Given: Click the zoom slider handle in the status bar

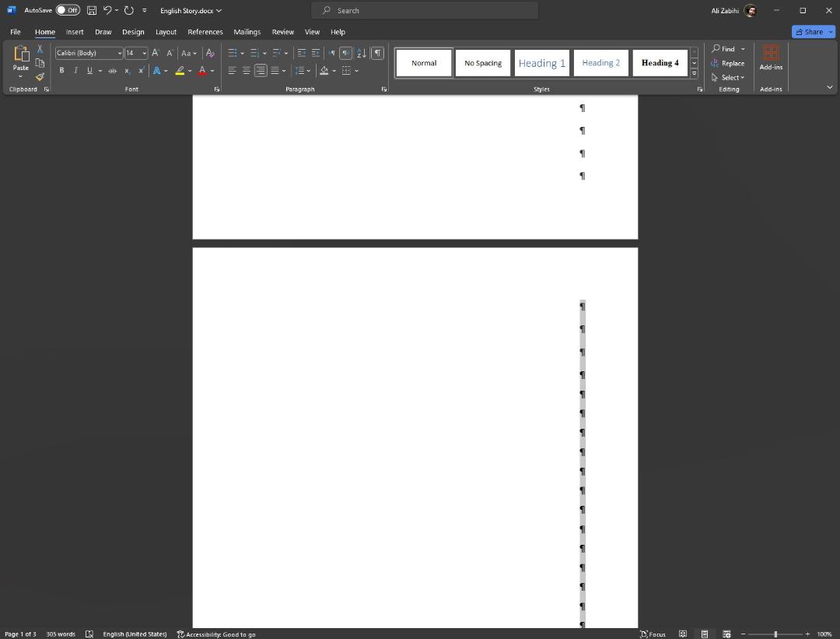Looking at the screenshot, I should coord(775,634).
